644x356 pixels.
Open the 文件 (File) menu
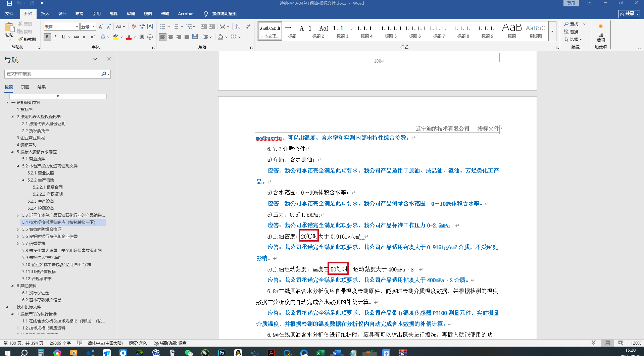pos(9,14)
